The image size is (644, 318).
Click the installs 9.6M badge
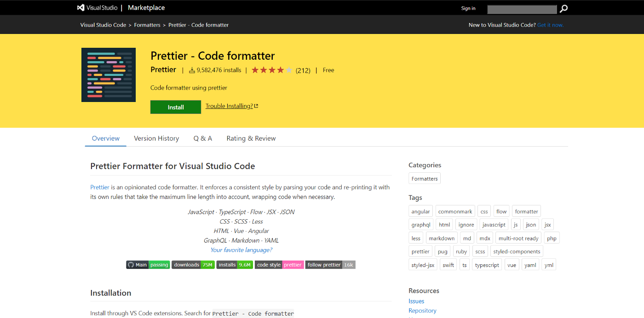point(235,265)
